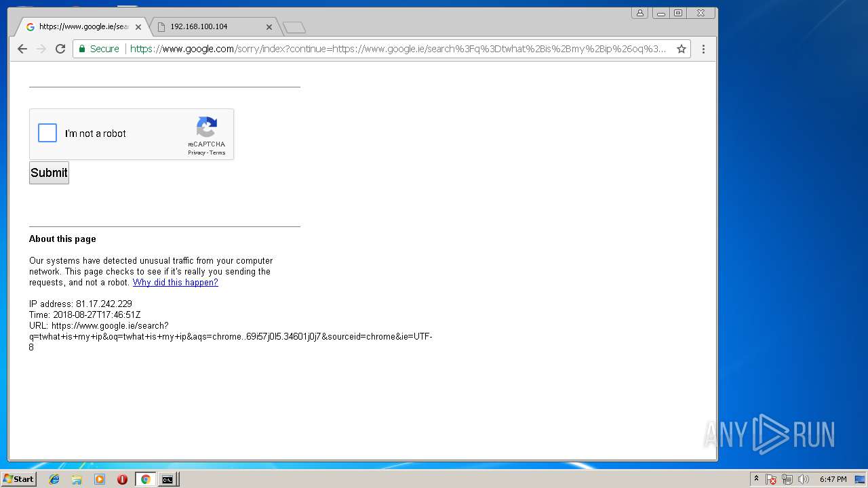Open the reCAPTCHA Terms link

pos(217,152)
